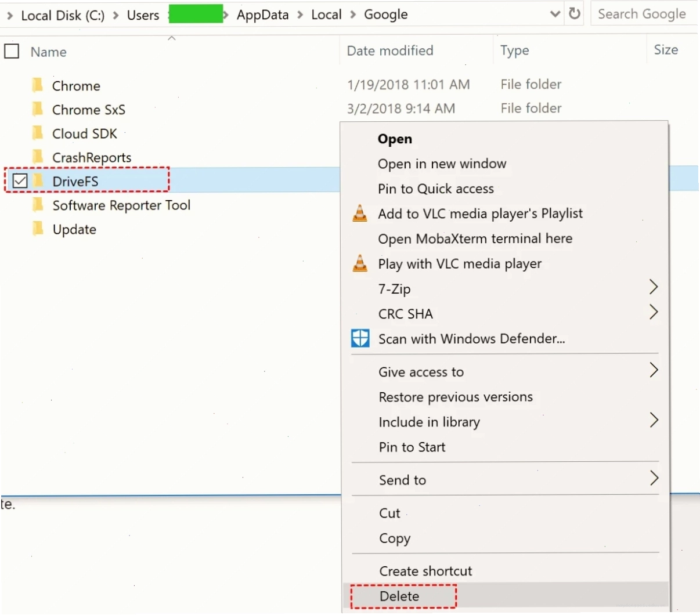Click the Software Reporter Tool folder icon

pyautogui.click(x=38, y=205)
